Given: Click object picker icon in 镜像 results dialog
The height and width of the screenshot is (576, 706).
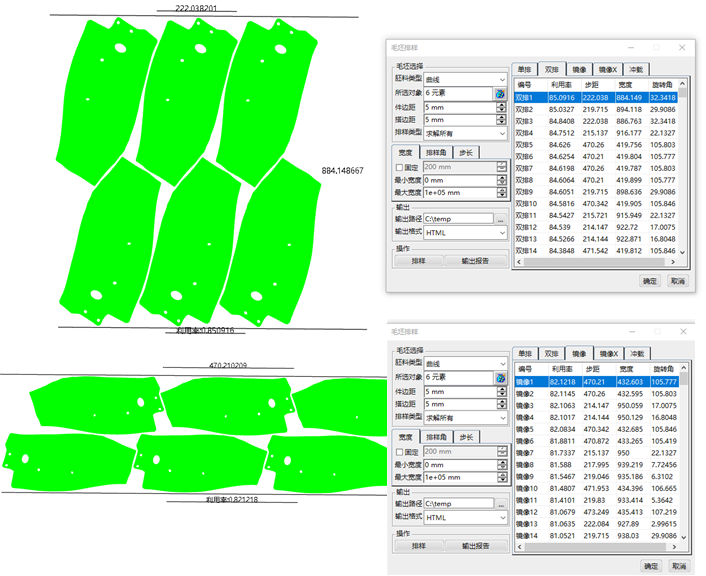Looking at the screenshot, I should [x=500, y=378].
